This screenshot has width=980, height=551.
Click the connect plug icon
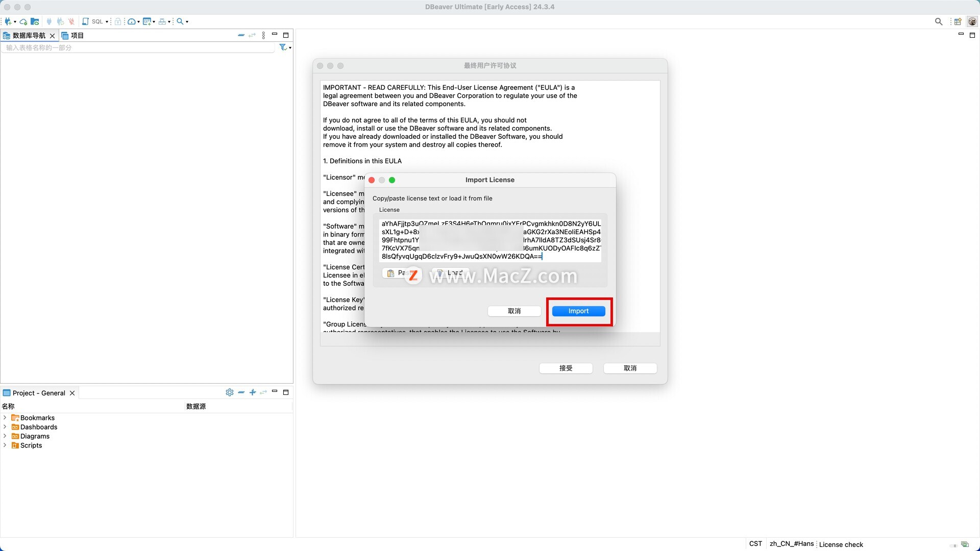(49, 21)
